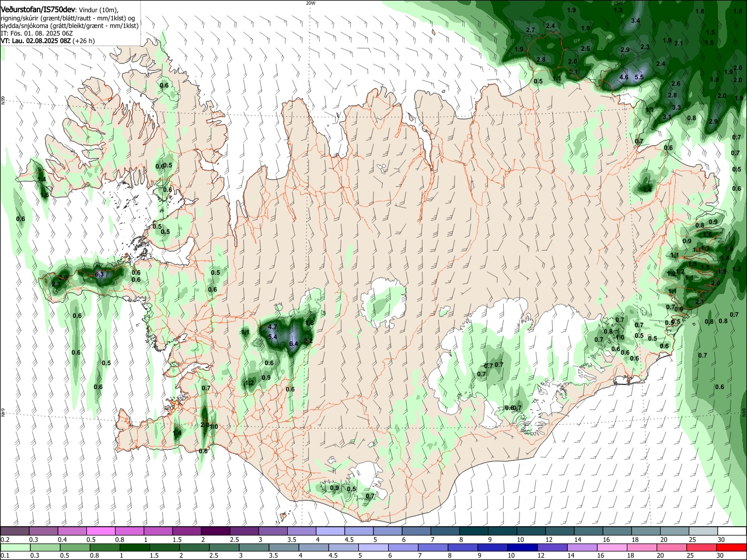Click the 3.3 precipitation value
Viewport: 747px width, 560px height.
coord(677,107)
